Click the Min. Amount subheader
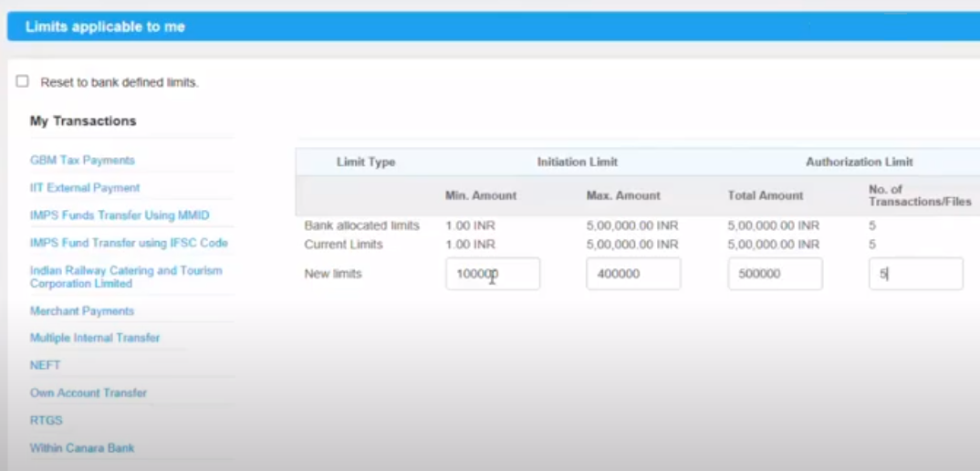The height and width of the screenshot is (471, 980). click(481, 195)
